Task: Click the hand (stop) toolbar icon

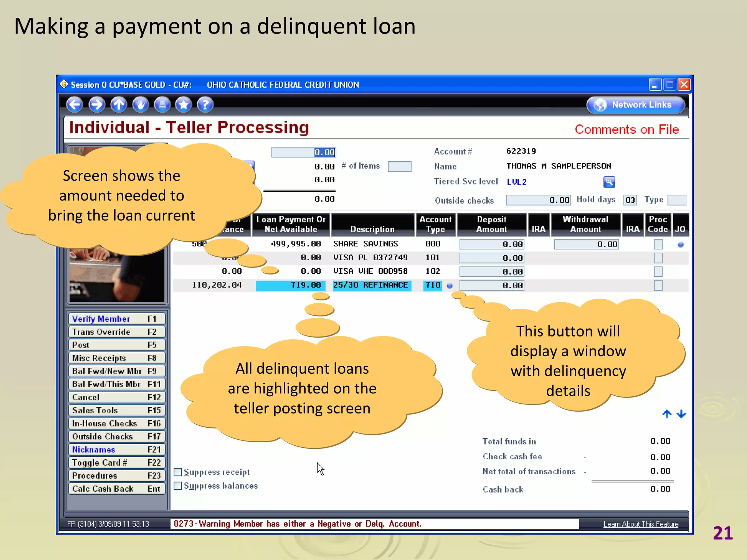Action: tap(140, 105)
